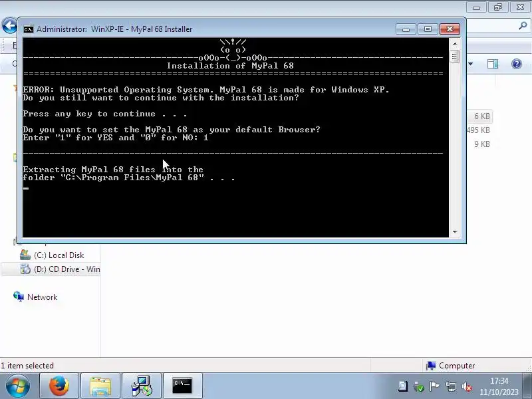Screen dimensions: 532x399
Task: Minimize the background Explorer window
Action: 476,7
